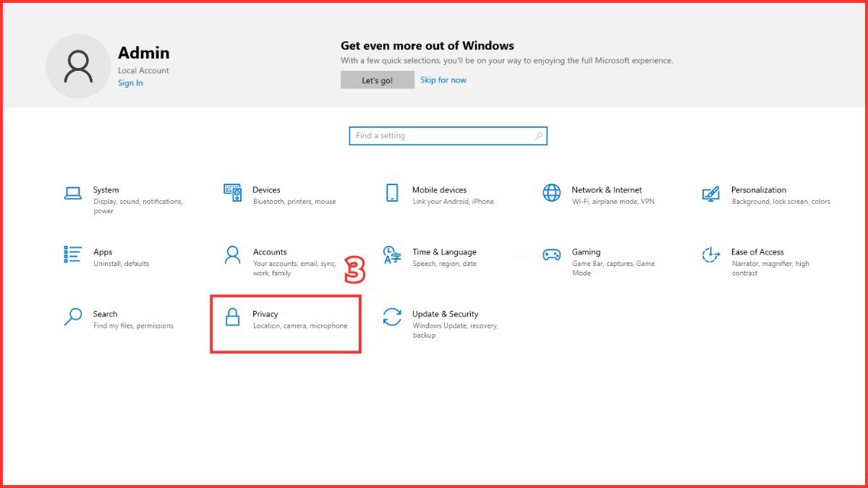Click 'Wi-Fi, airplane mode, VPN' description
This screenshot has width=868, height=488.
point(613,202)
